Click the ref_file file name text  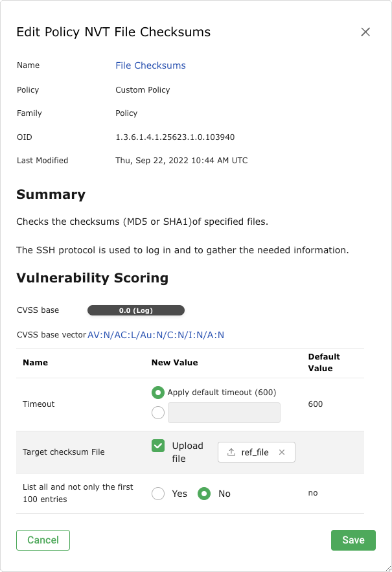click(x=255, y=452)
